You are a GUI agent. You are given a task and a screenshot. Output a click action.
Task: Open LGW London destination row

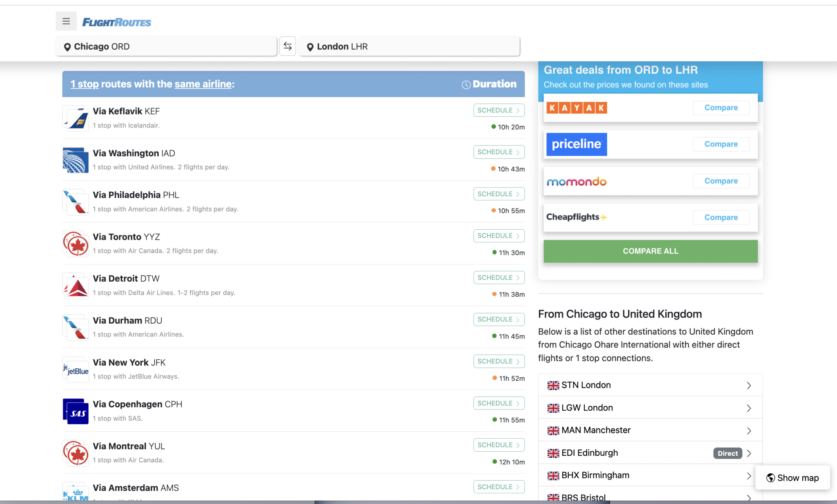[x=650, y=408]
